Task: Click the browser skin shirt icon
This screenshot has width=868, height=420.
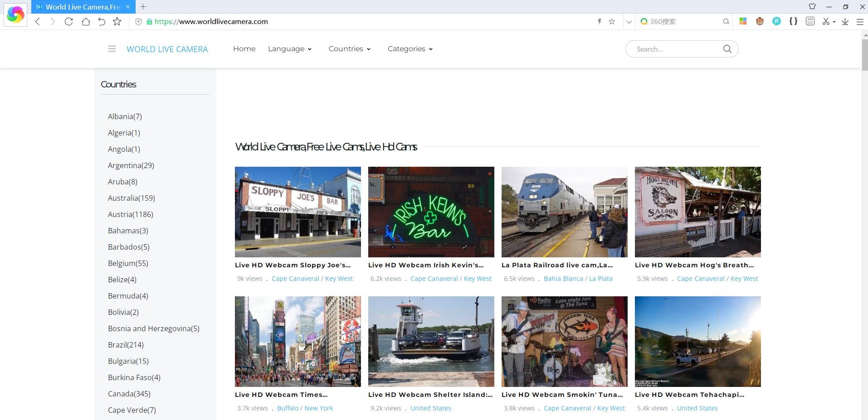Action: pyautogui.click(x=812, y=7)
